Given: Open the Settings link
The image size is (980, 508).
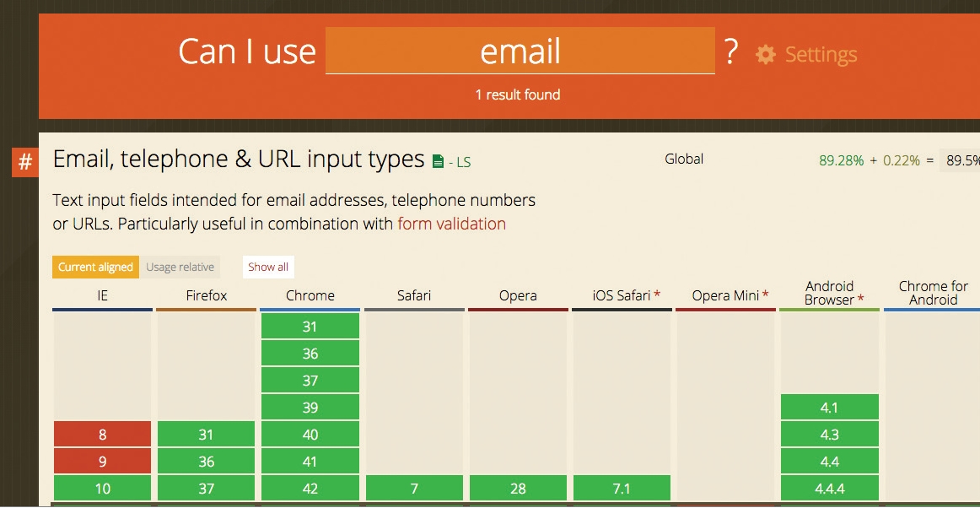Looking at the screenshot, I should coord(821,54).
